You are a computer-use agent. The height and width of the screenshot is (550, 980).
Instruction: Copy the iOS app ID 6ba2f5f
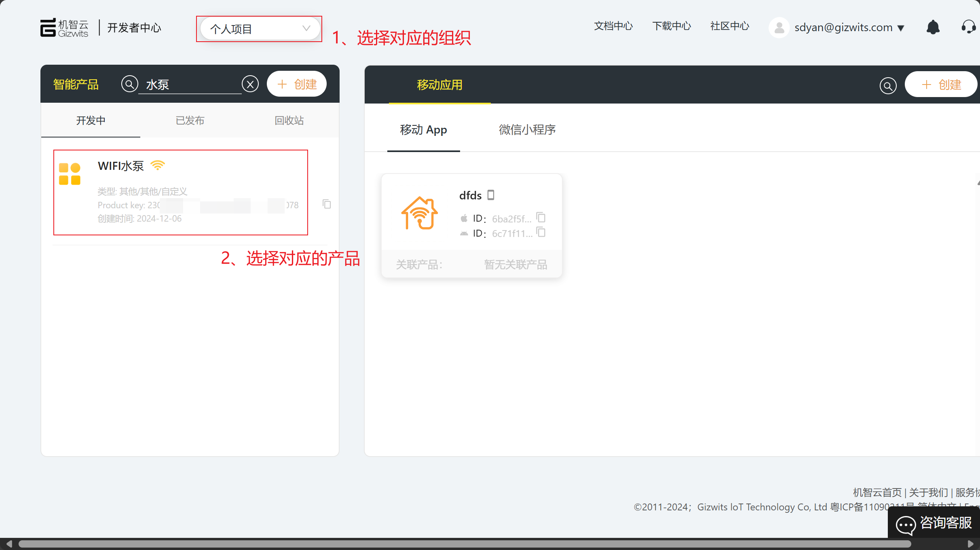click(541, 218)
